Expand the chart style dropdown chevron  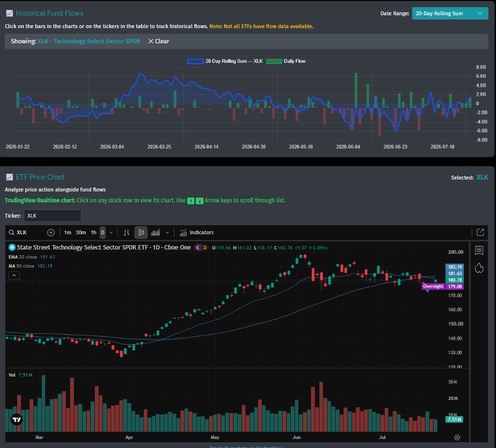167,233
